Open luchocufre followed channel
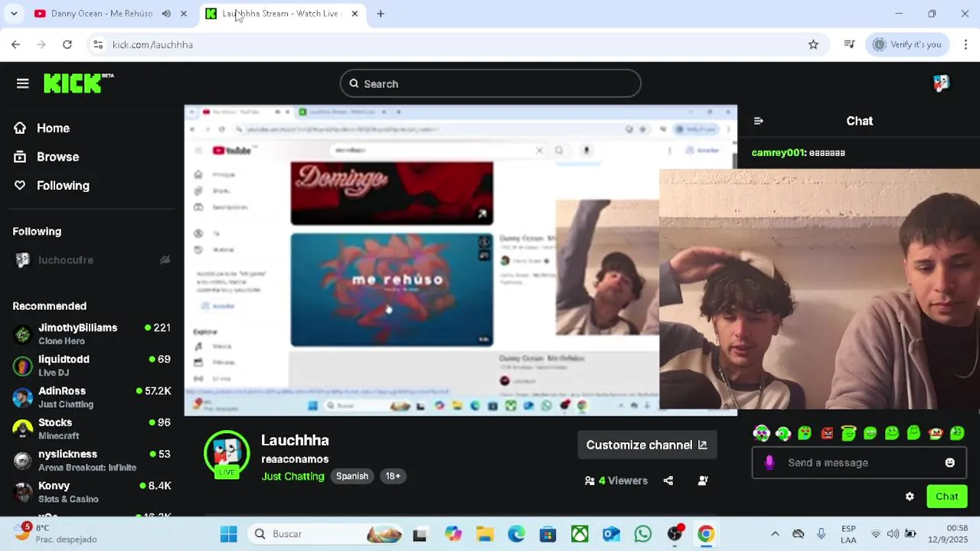 tap(92, 260)
